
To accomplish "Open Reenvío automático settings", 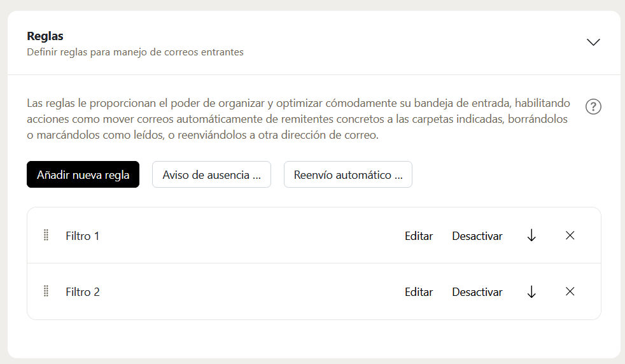I will 348,174.
